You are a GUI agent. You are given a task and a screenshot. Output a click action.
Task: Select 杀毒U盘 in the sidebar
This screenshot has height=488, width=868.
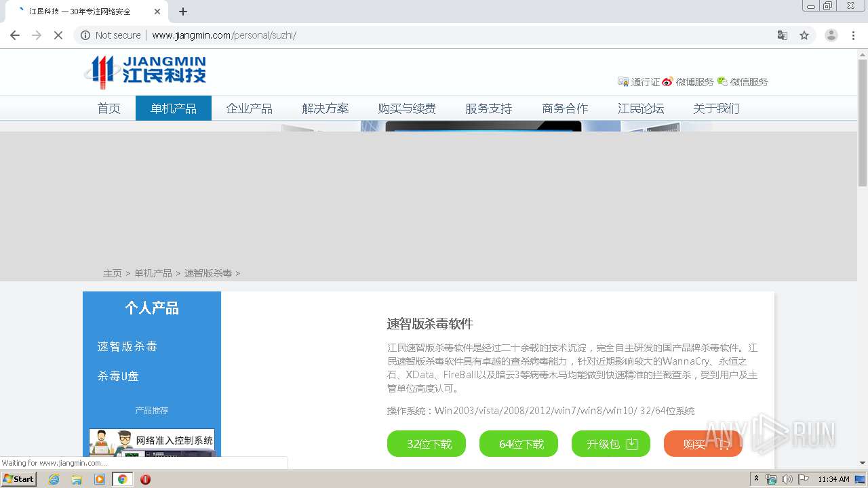click(x=118, y=376)
